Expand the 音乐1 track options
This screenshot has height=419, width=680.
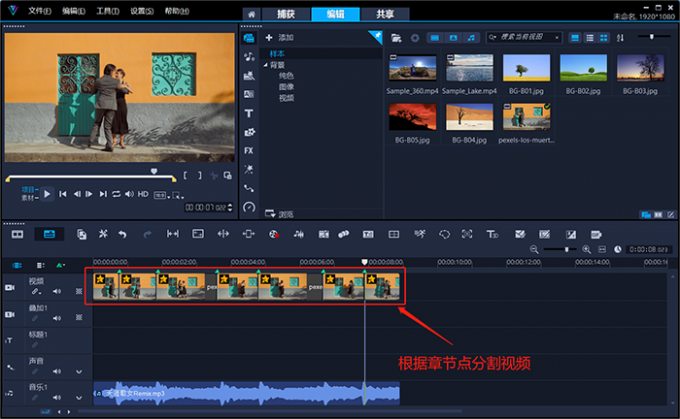click(x=79, y=397)
